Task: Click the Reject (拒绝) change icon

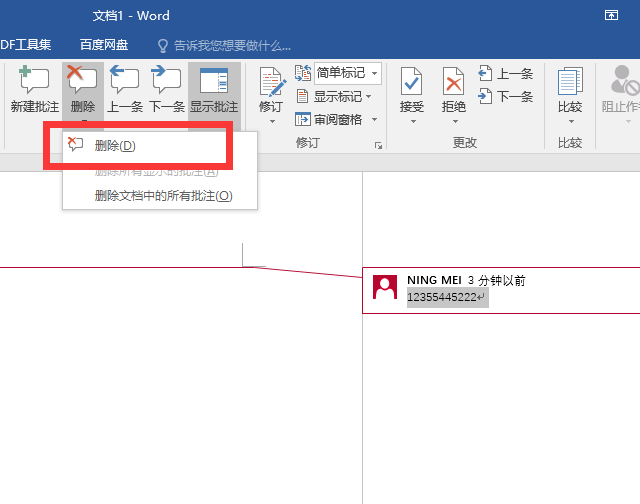Action: [453, 81]
